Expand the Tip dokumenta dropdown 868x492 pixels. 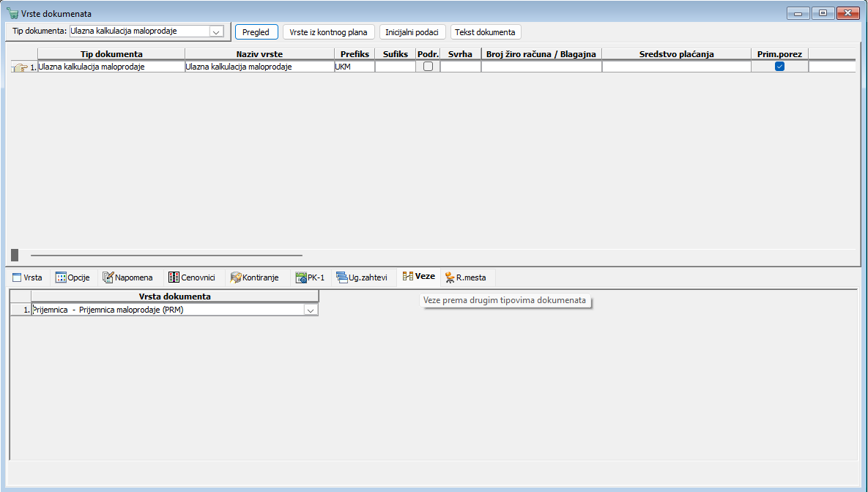coord(216,31)
